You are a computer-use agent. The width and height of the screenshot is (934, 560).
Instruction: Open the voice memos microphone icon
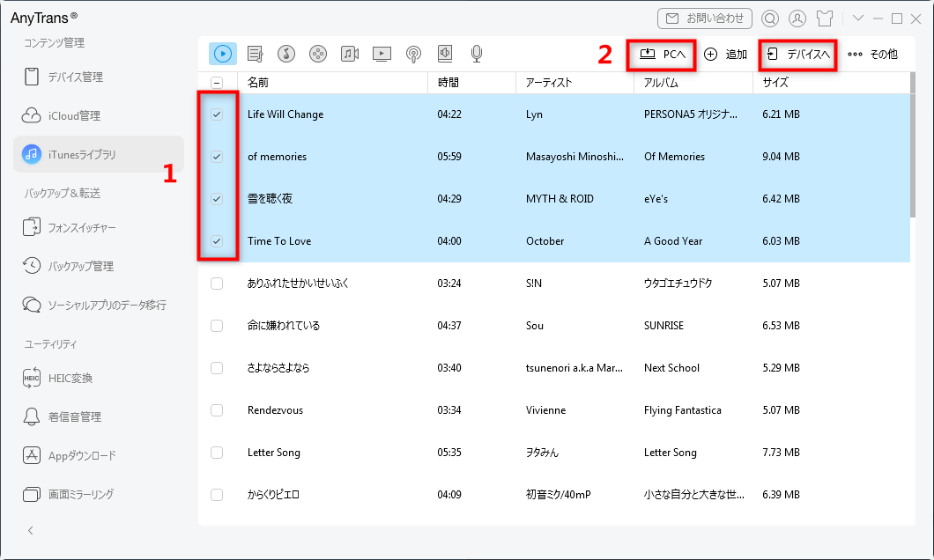point(477,55)
